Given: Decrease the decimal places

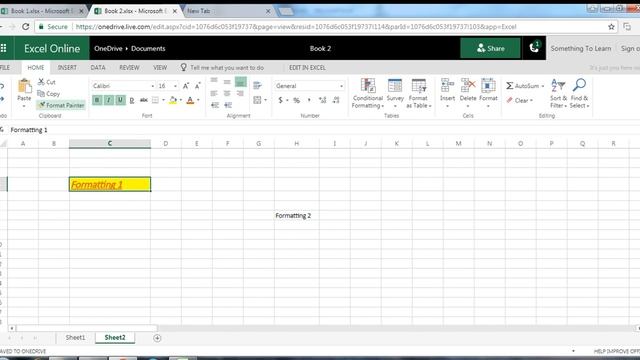Looking at the screenshot, I should [x=336, y=100].
